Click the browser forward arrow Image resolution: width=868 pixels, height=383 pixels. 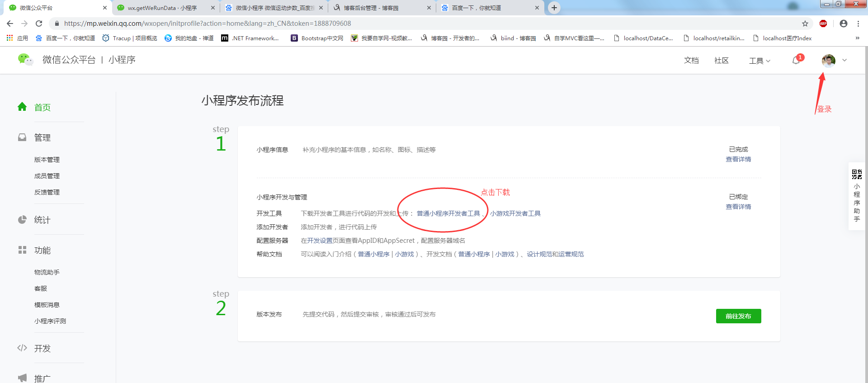click(x=24, y=24)
